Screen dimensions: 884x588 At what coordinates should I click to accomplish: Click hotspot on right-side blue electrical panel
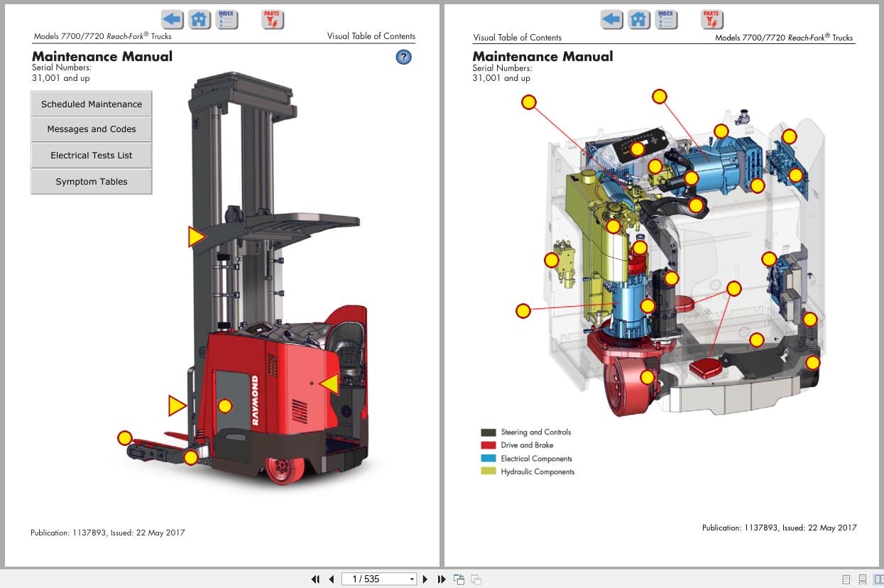(x=769, y=258)
